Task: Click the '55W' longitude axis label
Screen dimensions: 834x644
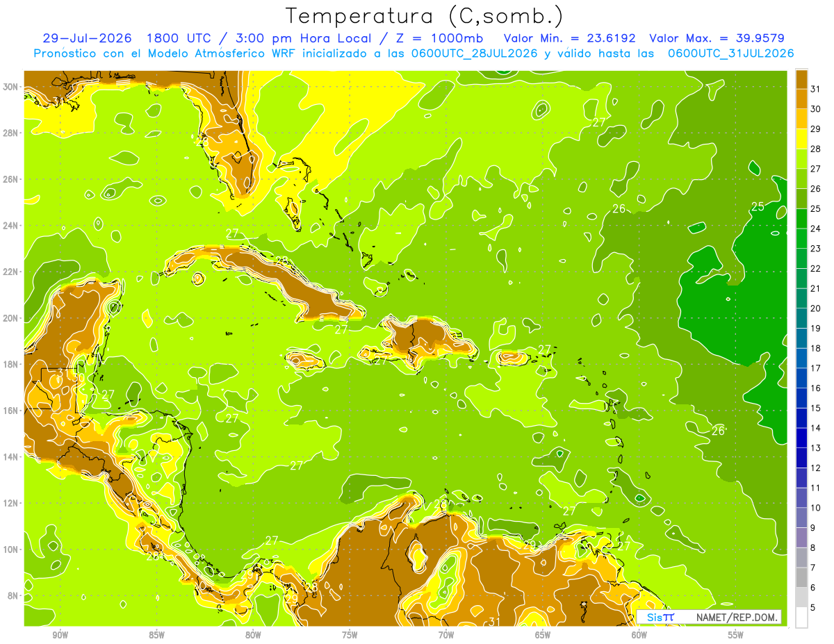Action: 736,634
